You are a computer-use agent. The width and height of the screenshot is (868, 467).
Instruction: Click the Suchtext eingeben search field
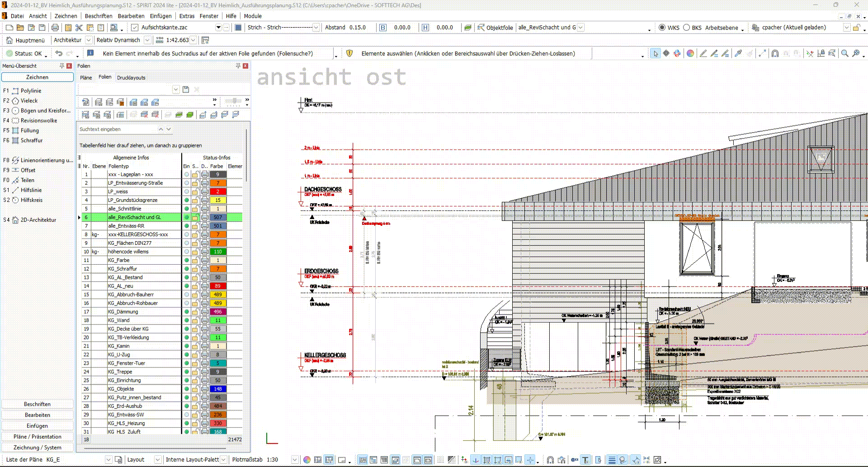[117, 129]
